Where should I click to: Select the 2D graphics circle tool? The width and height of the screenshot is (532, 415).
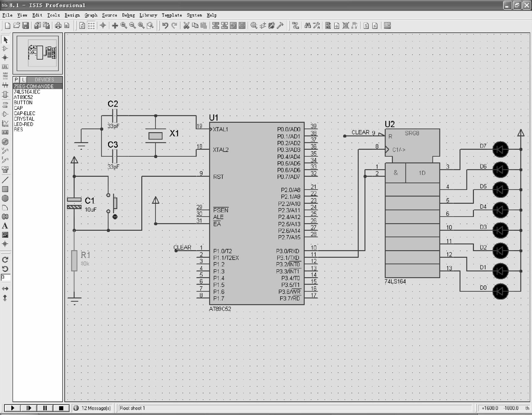pos(5,198)
